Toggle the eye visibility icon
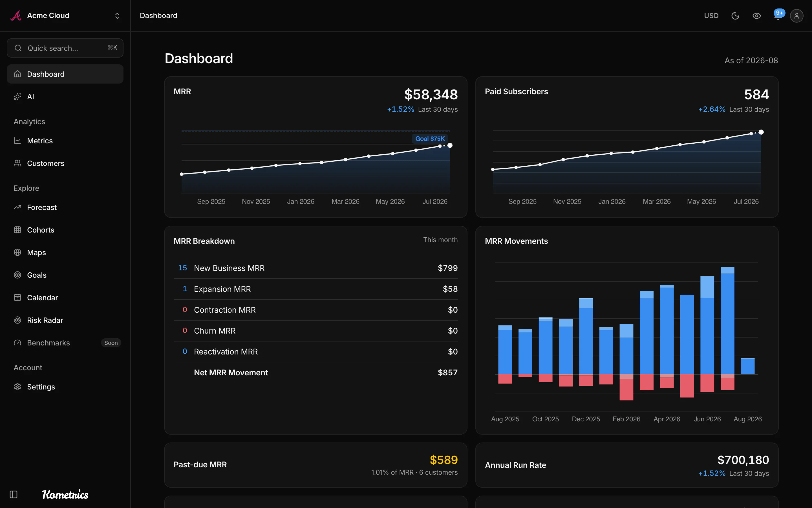Image resolution: width=812 pixels, height=508 pixels. (756, 16)
